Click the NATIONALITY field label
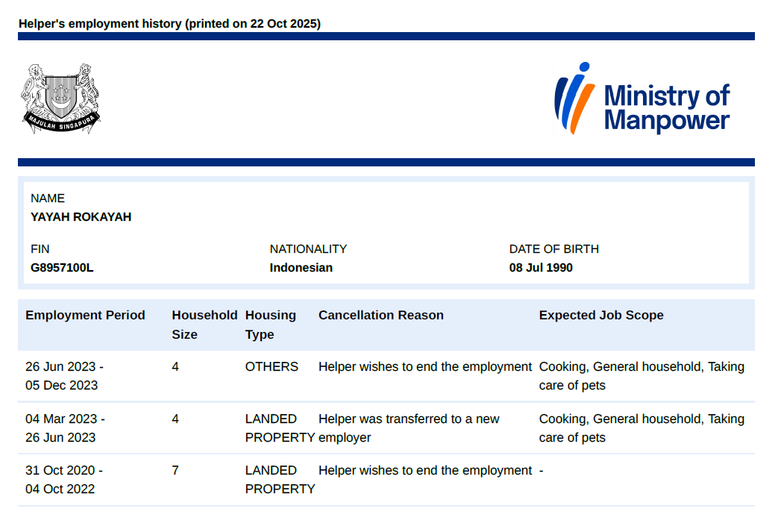Viewport: 784px width, 532px height. [308, 249]
